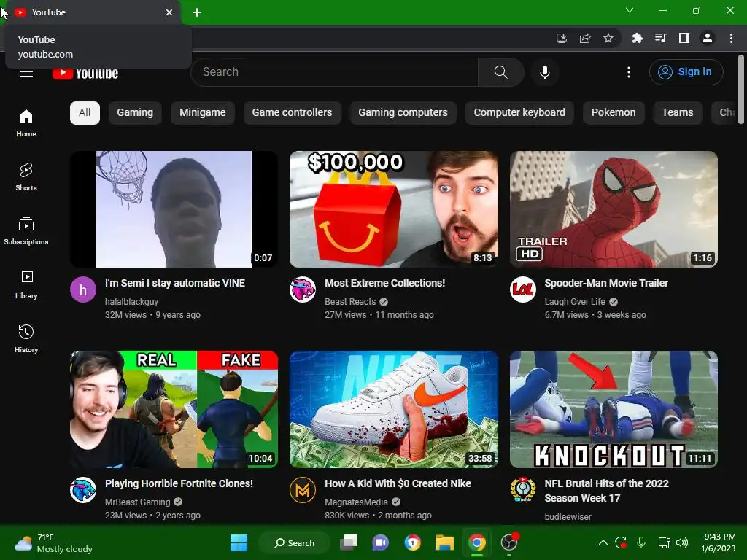Click the taskbar Search box
The height and width of the screenshot is (560, 747).
pyautogui.click(x=294, y=542)
